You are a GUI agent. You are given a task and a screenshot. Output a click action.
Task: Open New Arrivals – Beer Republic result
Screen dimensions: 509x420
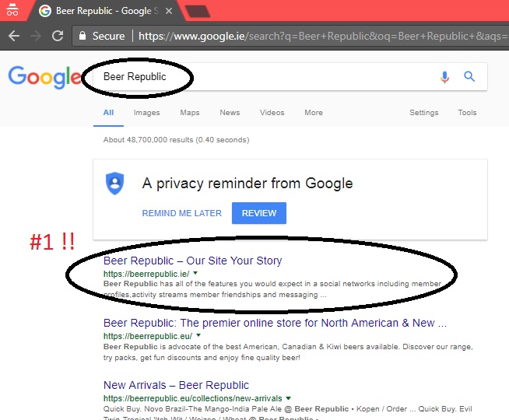[176, 385]
